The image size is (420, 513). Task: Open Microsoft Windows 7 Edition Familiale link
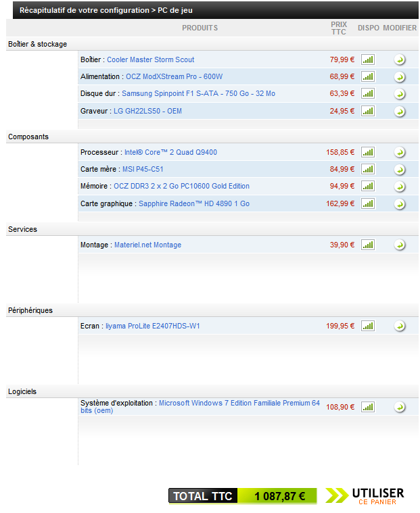(239, 403)
